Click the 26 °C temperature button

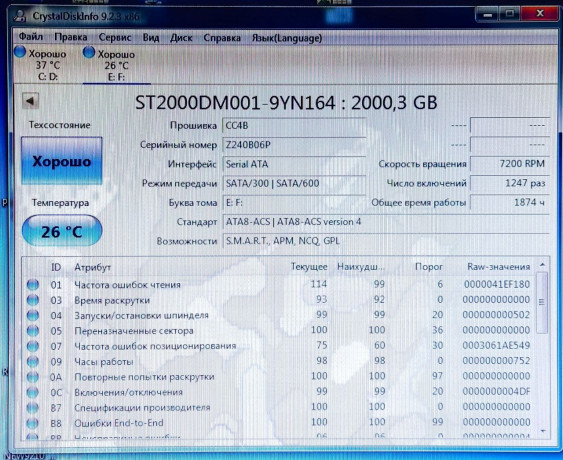click(x=62, y=231)
